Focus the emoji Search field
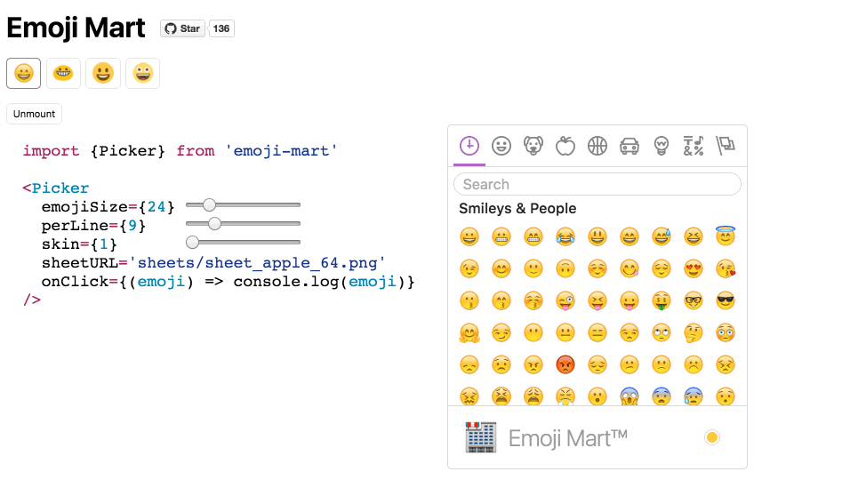Viewport: 850px width, 504px height. tap(597, 184)
